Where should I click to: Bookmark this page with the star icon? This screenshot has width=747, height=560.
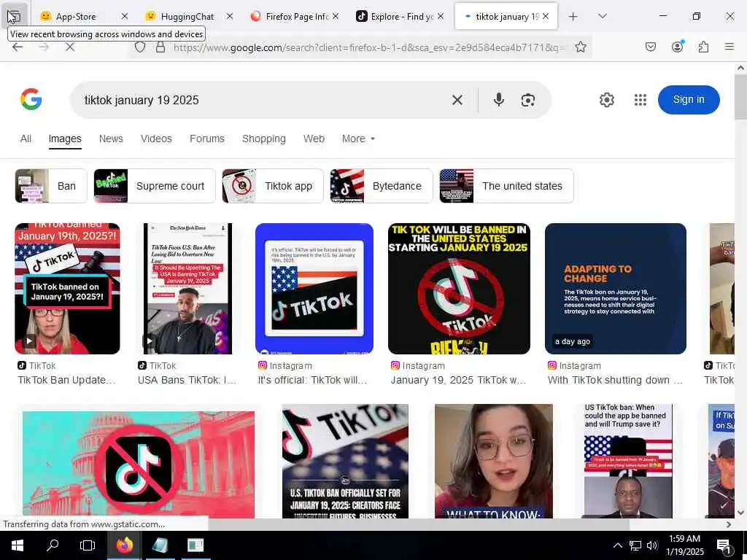point(580,47)
